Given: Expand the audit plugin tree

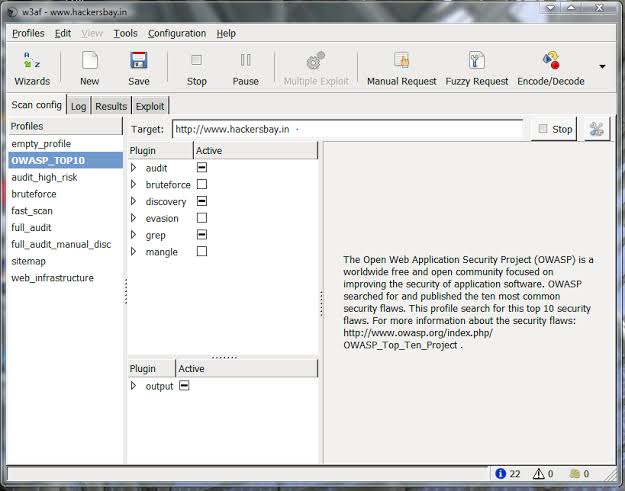Looking at the screenshot, I should [134, 168].
